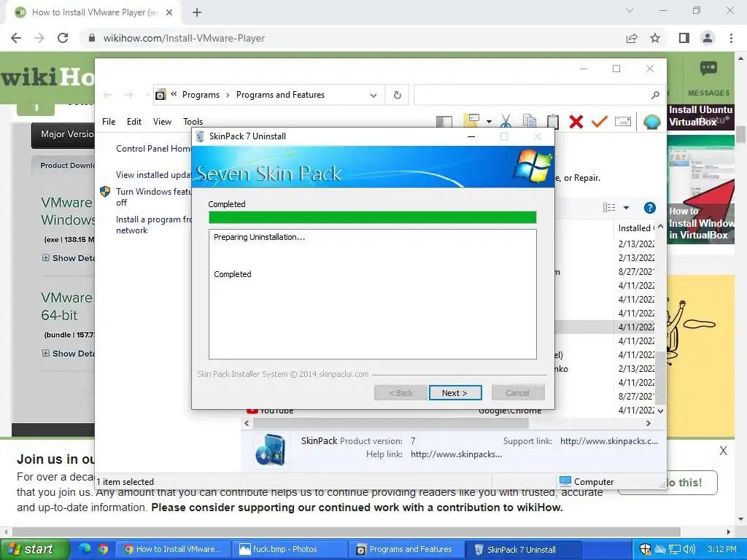The height and width of the screenshot is (560, 747).
Task: Click the Explorer refresh button
Action: pyautogui.click(x=398, y=96)
